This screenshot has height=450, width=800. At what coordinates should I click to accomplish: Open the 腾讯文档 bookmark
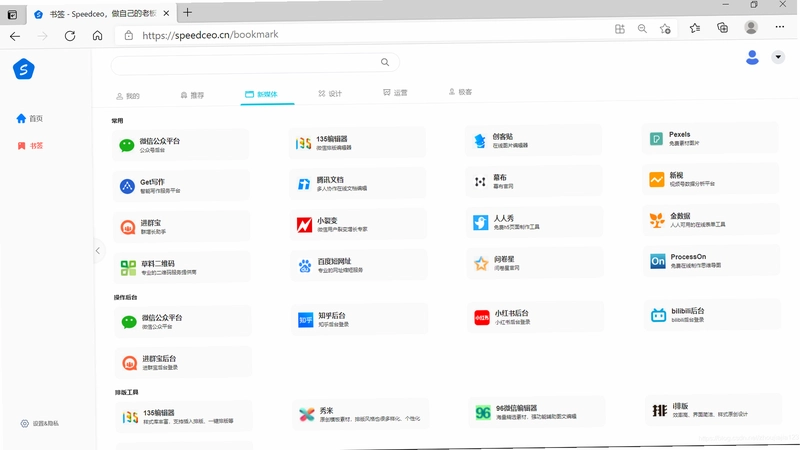click(x=358, y=184)
